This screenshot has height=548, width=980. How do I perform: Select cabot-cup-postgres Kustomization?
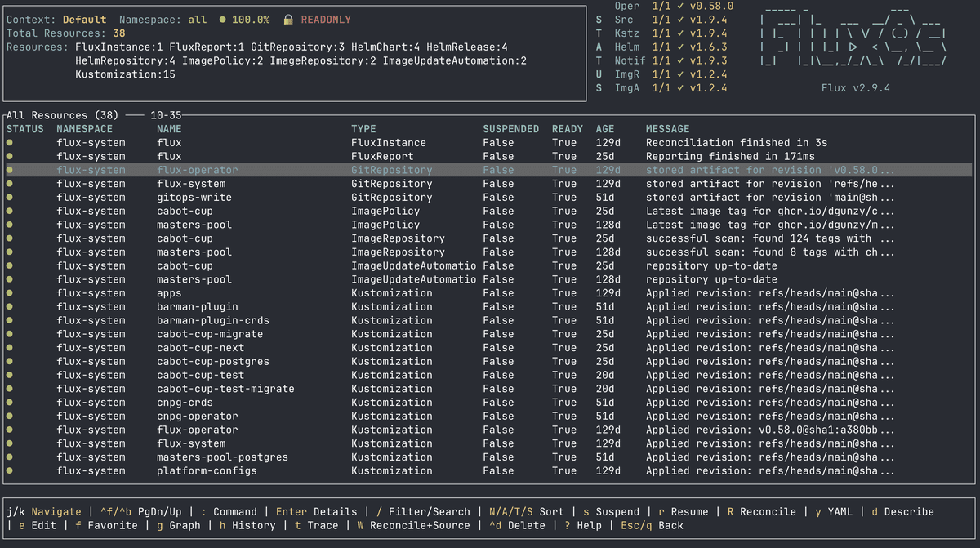tap(213, 361)
